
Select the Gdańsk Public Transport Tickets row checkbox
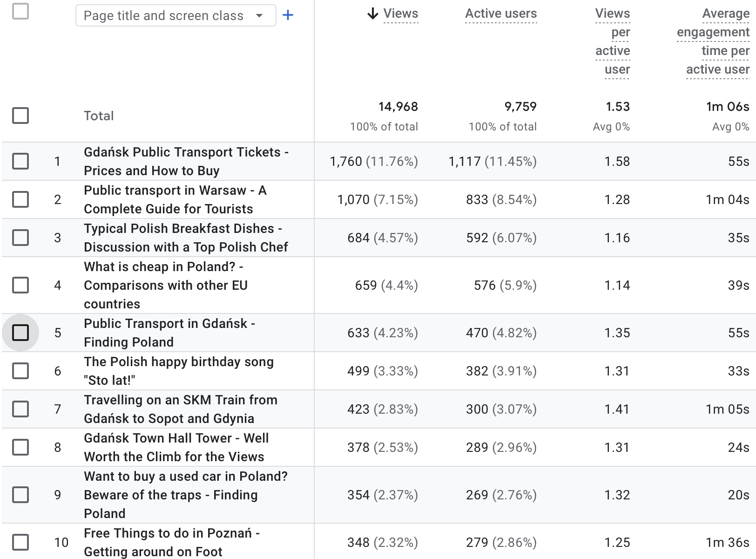click(20, 161)
